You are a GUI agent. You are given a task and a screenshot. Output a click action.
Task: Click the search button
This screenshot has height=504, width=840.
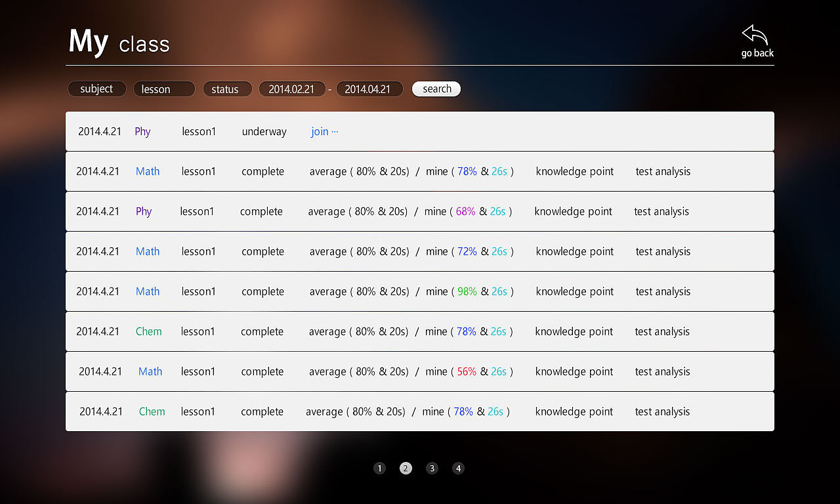(436, 89)
